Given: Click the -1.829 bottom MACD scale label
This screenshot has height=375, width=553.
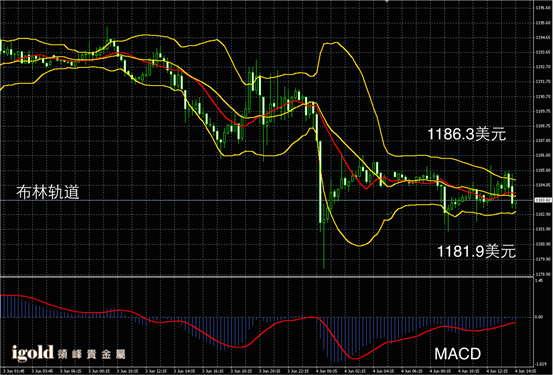Looking at the screenshot, I should [540, 363].
